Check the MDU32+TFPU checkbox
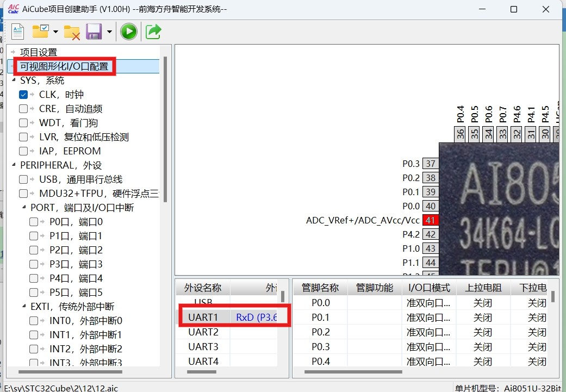This screenshot has height=392, width=566. pyautogui.click(x=23, y=194)
